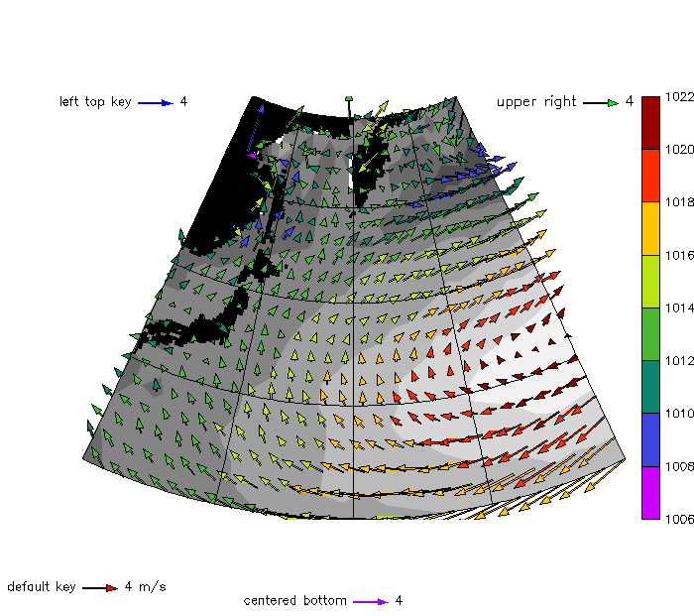Image resolution: width=694 pixels, height=616 pixels.
Task: Click the purple arrow beside centered bottom
Action: [371, 601]
